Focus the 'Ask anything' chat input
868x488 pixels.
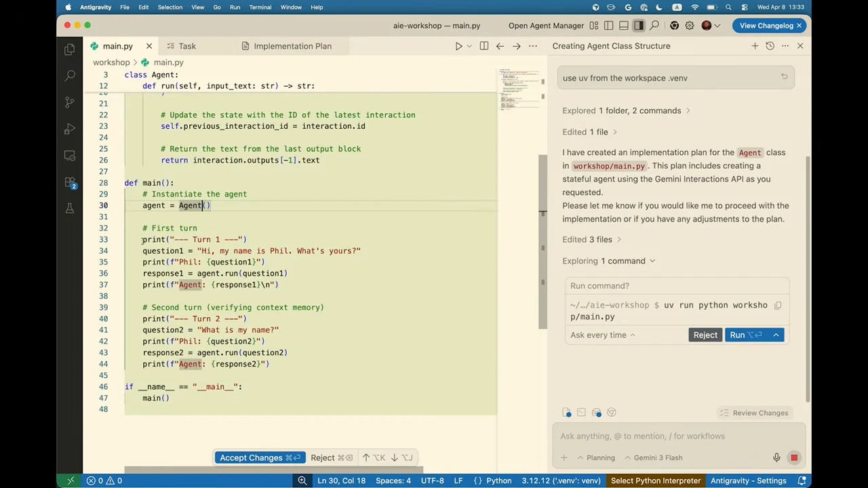tap(678, 436)
